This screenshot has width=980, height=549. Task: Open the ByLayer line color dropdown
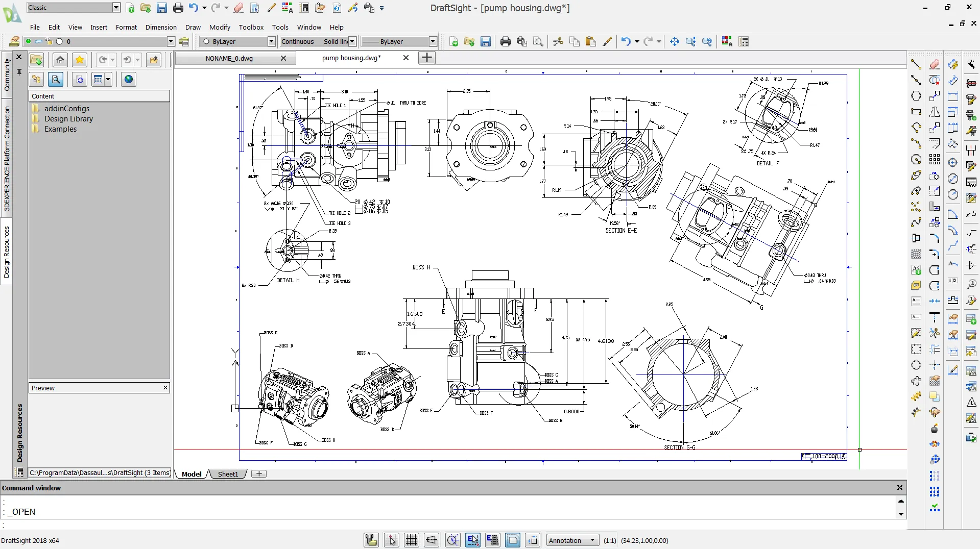[x=271, y=41]
